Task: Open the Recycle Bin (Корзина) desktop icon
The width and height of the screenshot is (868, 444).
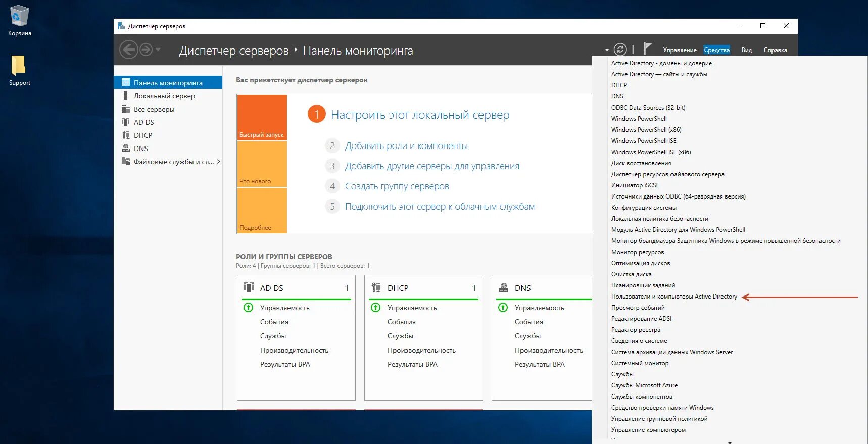Action: (19, 20)
